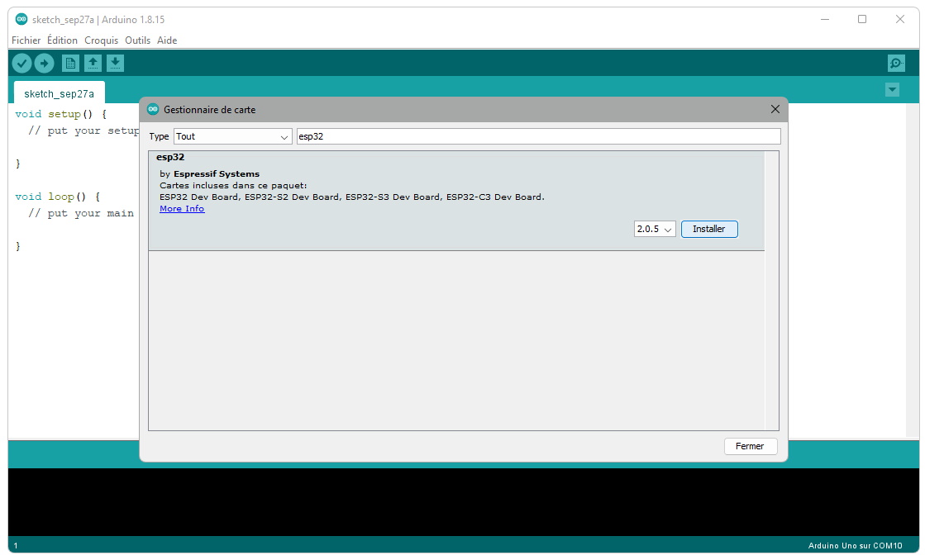Open the 2.0.5 version dropdown
The width and height of the screenshot is (925, 560).
click(655, 229)
